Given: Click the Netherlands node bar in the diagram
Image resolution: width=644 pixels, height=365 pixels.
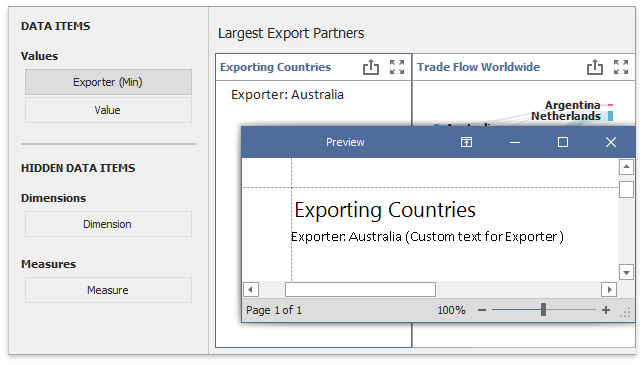Looking at the screenshot, I should [x=610, y=116].
